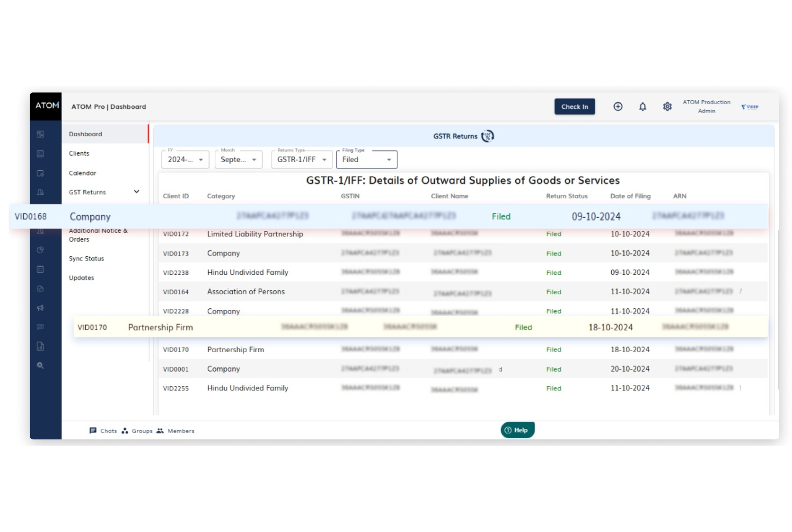Screen dimensions: 792x532
Task: Click client ID VID2238
Action: (176, 273)
